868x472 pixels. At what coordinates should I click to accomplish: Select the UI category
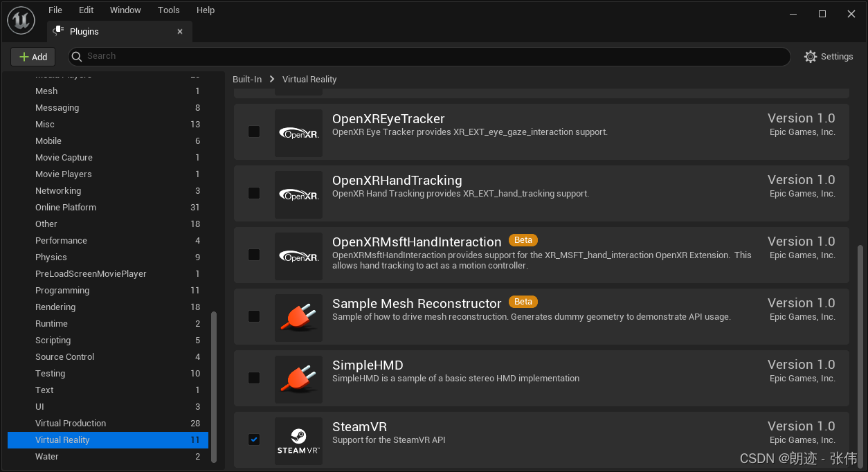(108, 407)
